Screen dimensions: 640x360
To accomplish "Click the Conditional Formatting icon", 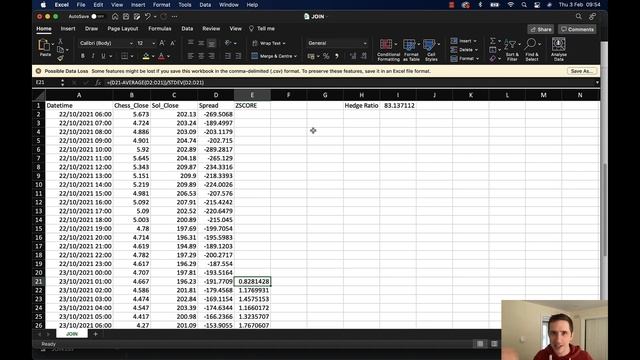I will [386, 44].
